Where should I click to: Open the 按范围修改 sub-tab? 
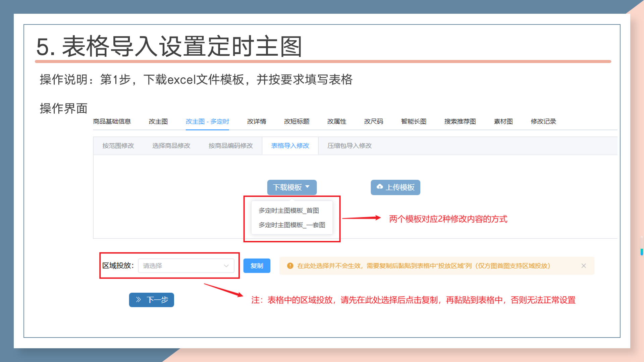(118, 146)
